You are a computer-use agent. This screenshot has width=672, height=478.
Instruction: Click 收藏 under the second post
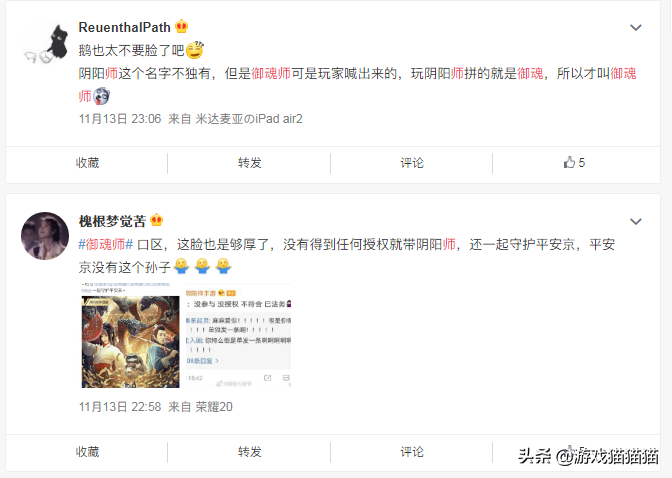click(x=87, y=452)
